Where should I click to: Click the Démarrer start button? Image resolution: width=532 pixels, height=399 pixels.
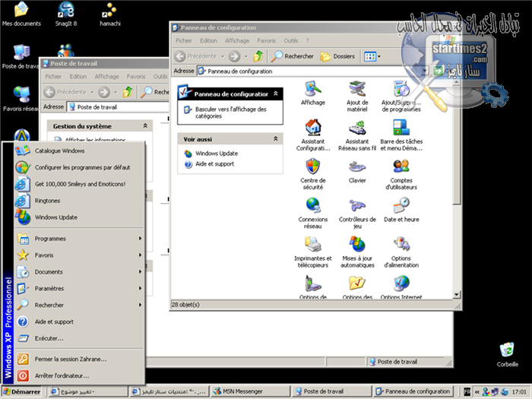pos(22,391)
